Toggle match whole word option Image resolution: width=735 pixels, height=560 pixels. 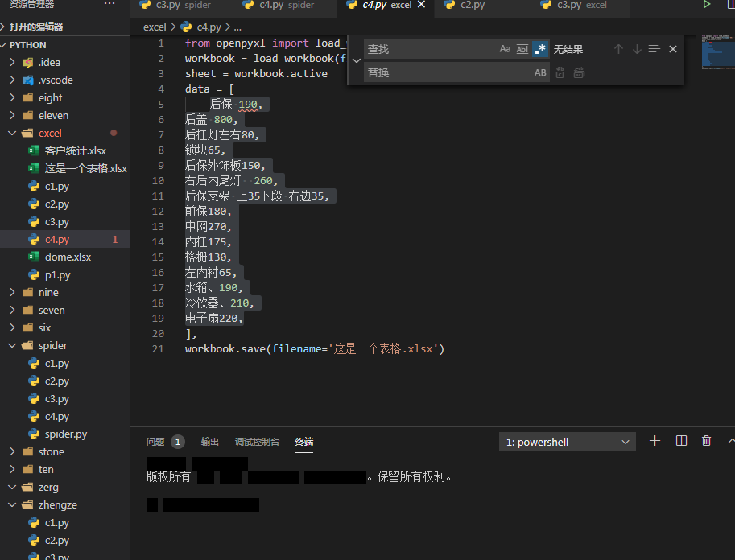tap(522, 49)
